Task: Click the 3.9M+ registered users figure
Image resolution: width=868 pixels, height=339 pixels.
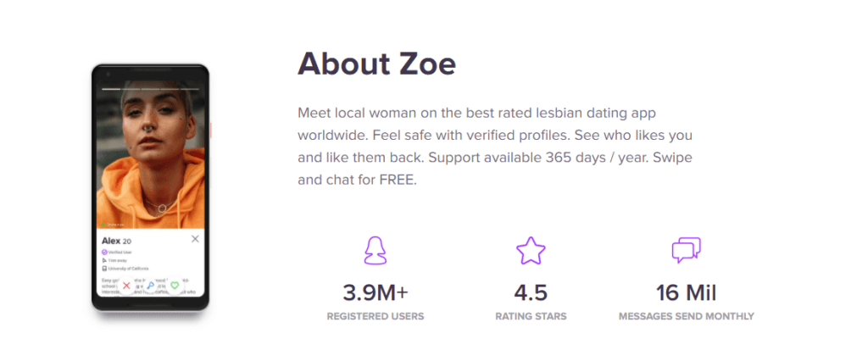Action: (x=376, y=293)
